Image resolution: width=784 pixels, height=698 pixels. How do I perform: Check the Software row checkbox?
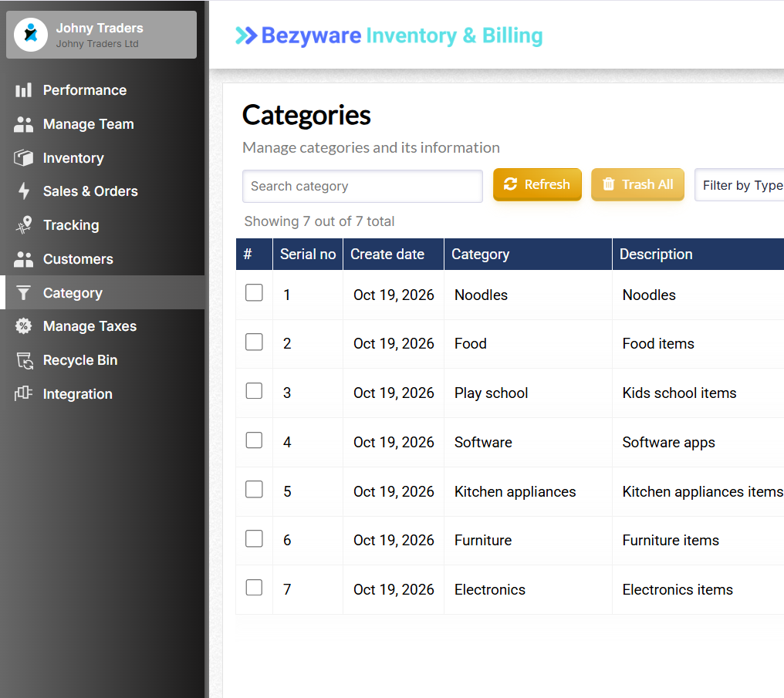coord(254,440)
